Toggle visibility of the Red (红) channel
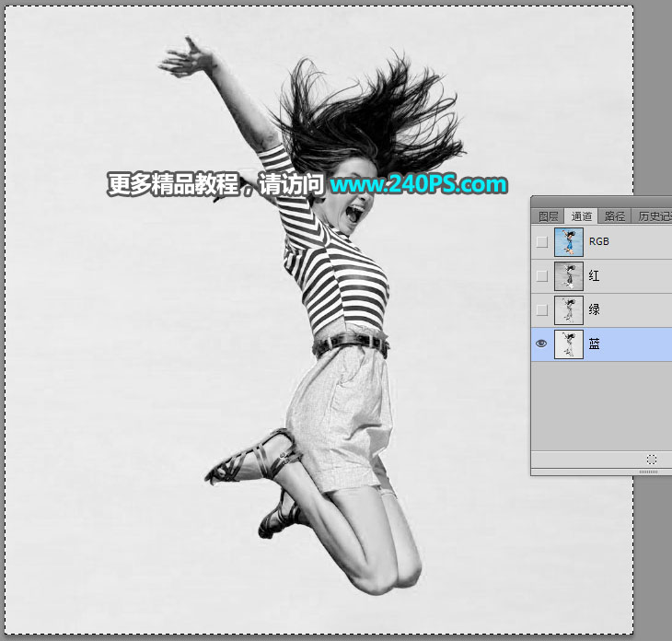This screenshot has width=672, height=641. pos(541,275)
